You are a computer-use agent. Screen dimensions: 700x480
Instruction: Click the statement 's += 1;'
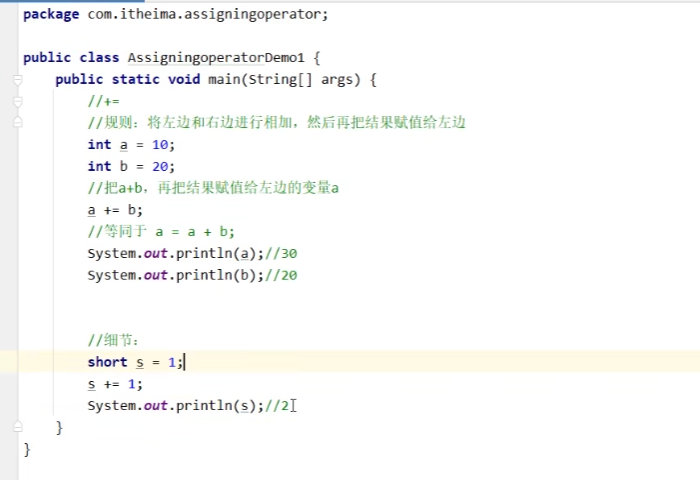(115, 384)
